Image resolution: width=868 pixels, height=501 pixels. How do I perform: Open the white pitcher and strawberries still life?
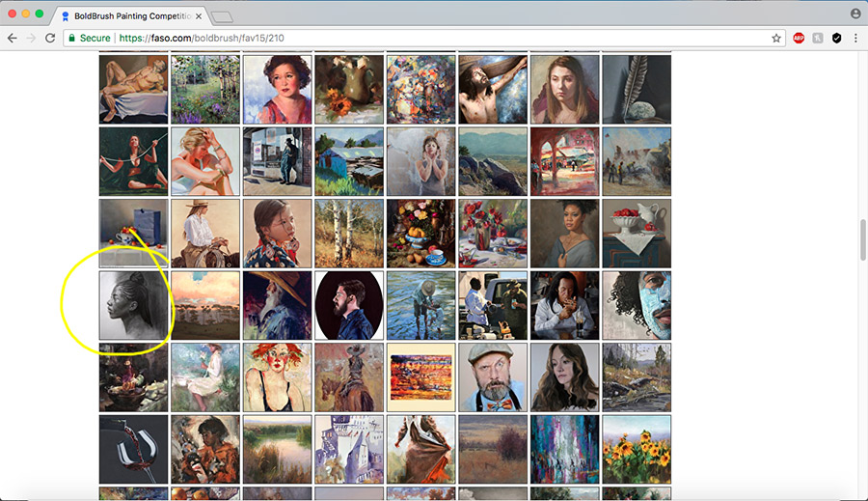[x=637, y=234]
